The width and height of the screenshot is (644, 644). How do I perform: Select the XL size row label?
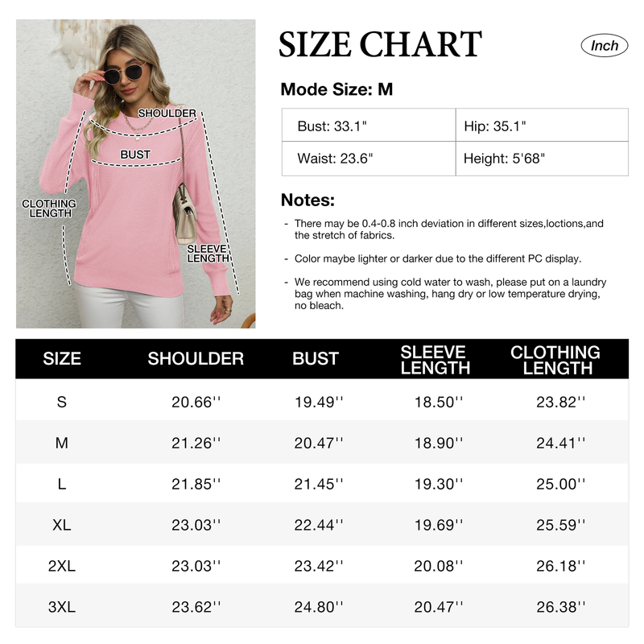tap(62, 525)
